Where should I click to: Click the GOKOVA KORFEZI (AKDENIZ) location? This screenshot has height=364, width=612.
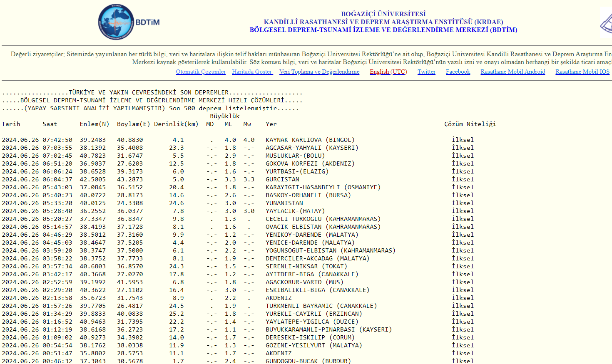coord(310,163)
